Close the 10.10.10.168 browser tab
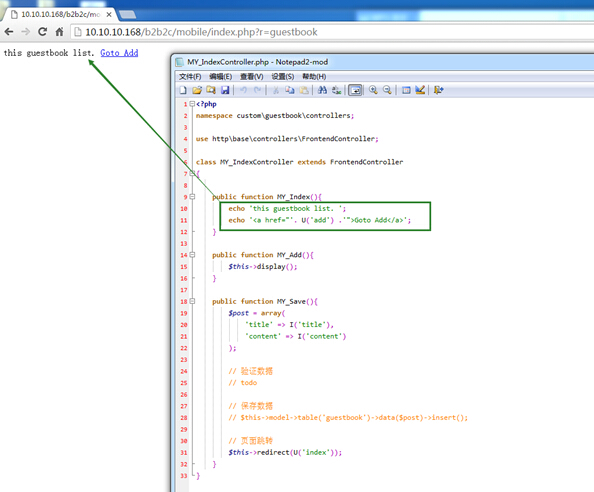The width and height of the screenshot is (594, 492). point(109,15)
